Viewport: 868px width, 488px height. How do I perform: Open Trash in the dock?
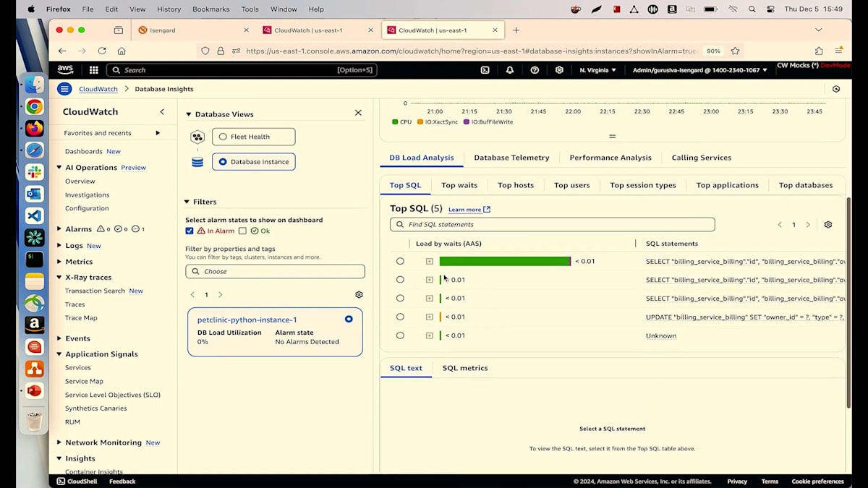34,421
